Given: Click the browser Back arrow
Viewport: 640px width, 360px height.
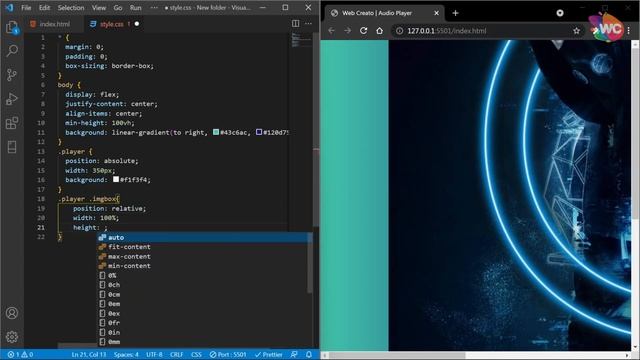Looking at the screenshot, I should click(x=331, y=31).
